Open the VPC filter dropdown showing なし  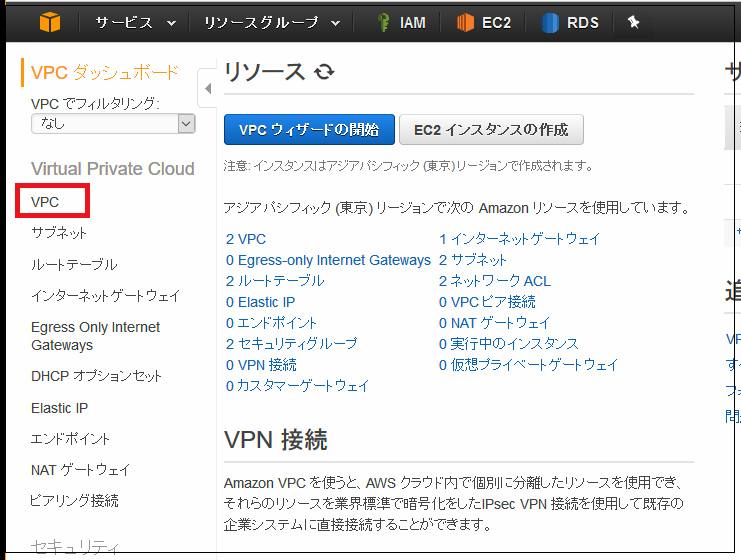coord(113,123)
